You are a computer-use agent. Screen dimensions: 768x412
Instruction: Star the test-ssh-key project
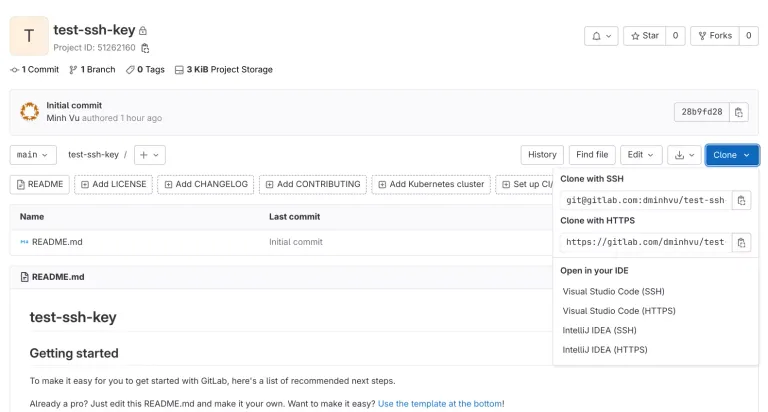click(x=645, y=36)
